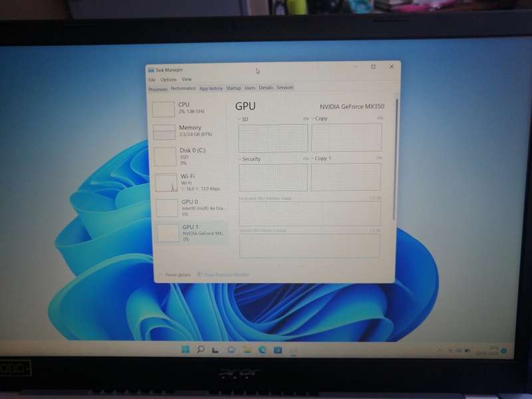Switch to the Users tab
Image resolution: width=532 pixels, height=399 pixels.
250,88
